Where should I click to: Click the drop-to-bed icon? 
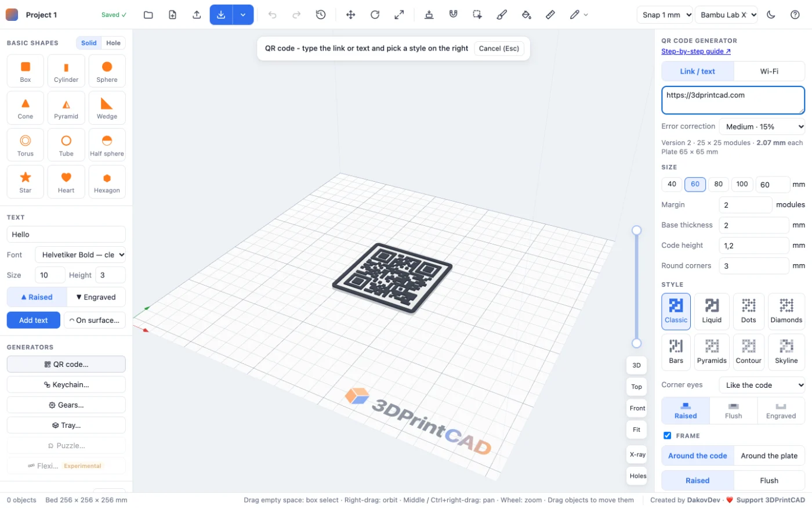click(429, 15)
